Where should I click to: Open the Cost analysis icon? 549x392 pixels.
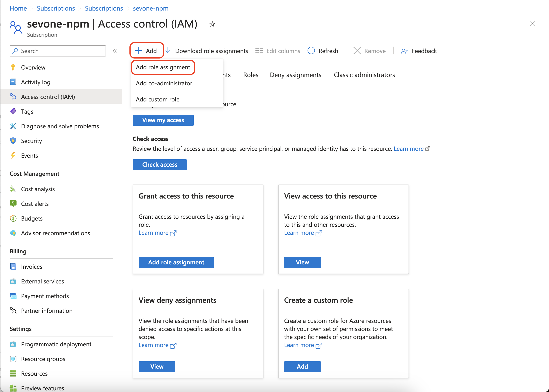pos(13,189)
